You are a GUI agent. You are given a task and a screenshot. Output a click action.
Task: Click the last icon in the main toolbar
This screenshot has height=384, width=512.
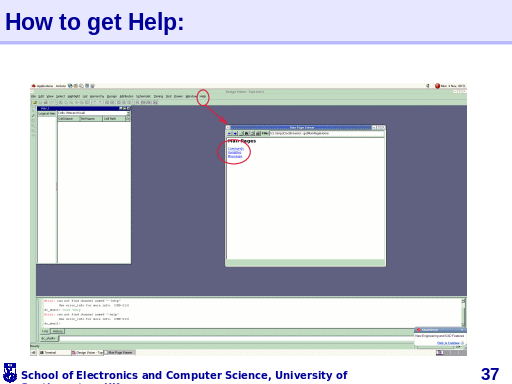pyautogui.click(x=155, y=103)
